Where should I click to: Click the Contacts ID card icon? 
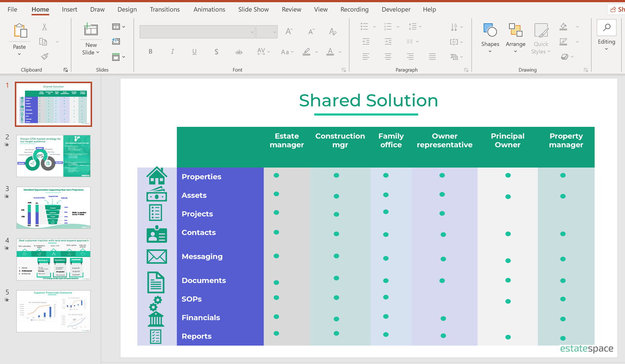157,234
